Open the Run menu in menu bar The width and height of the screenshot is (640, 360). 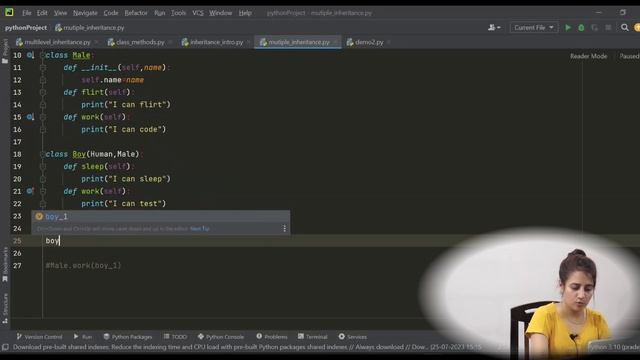click(160, 13)
